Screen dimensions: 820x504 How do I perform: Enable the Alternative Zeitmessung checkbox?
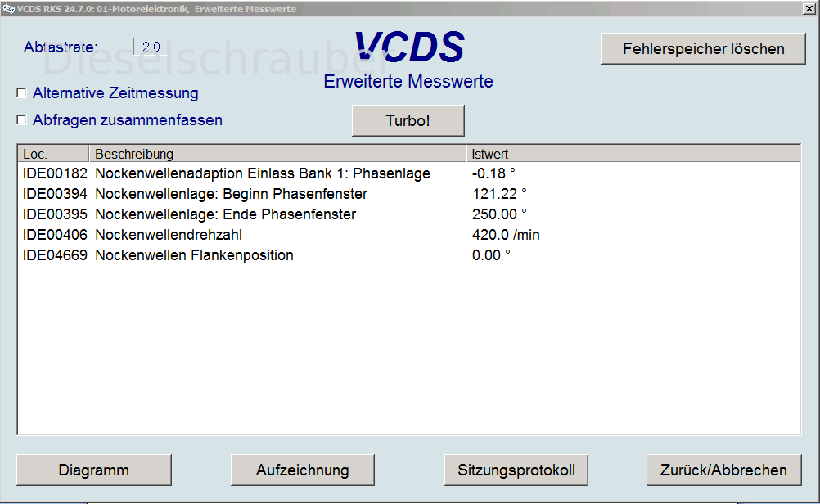point(21,93)
